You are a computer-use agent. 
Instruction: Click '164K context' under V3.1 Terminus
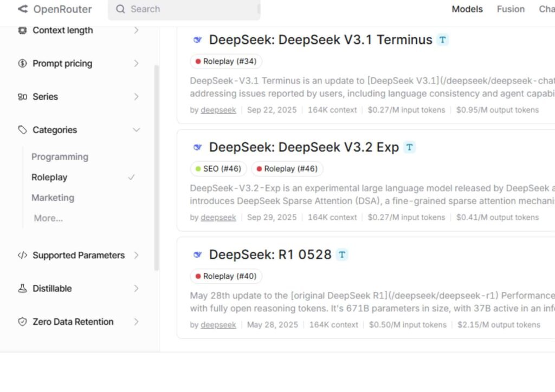pyautogui.click(x=332, y=110)
